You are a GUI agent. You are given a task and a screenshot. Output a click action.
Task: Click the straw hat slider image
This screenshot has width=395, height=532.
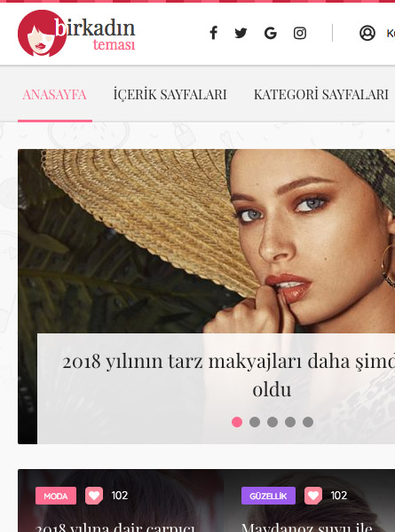click(206, 241)
